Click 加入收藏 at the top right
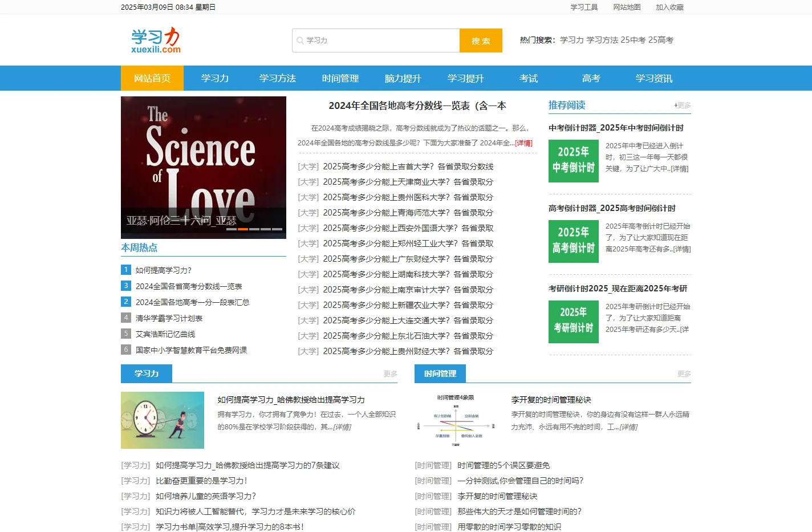 click(x=669, y=7)
